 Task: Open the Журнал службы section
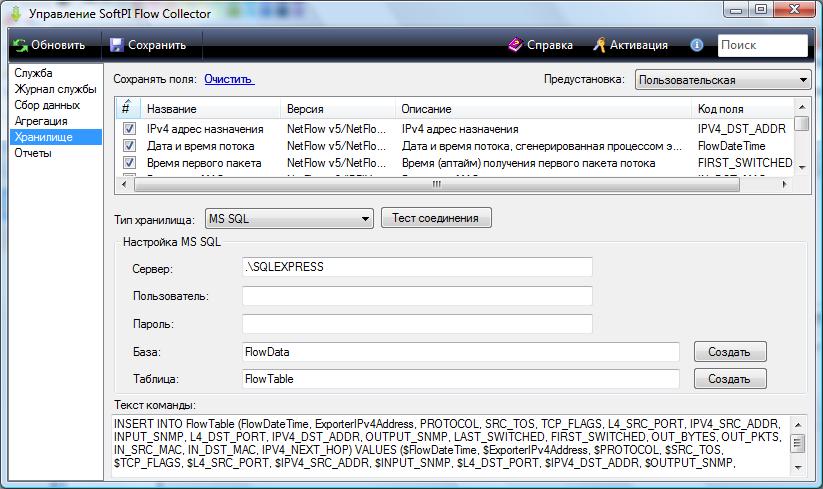55,89
